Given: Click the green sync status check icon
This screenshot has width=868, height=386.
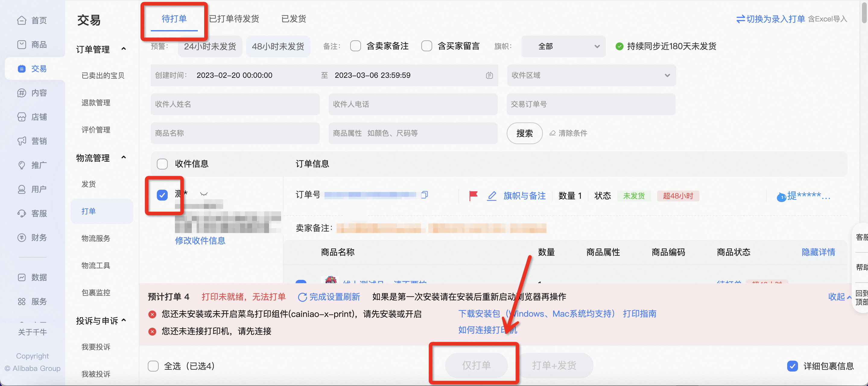Looking at the screenshot, I should click(619, 46).
